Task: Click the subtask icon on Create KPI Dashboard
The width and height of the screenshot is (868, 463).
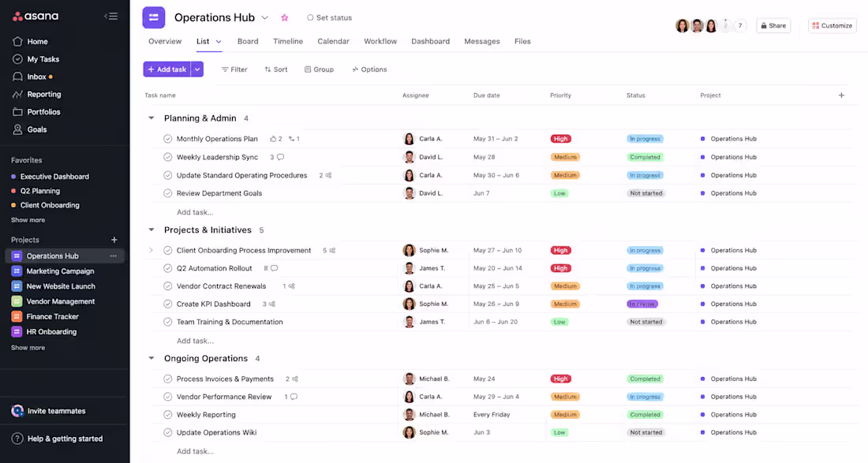Action: click(271, 304)
